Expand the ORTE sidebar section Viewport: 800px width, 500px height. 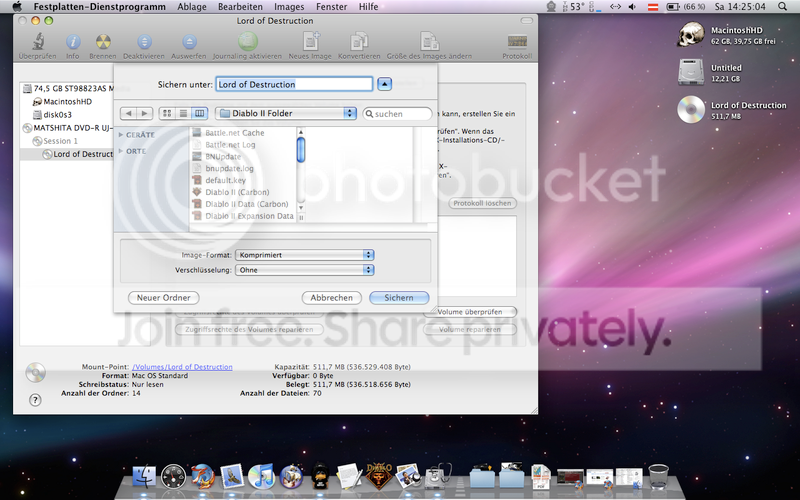point(121,151)
